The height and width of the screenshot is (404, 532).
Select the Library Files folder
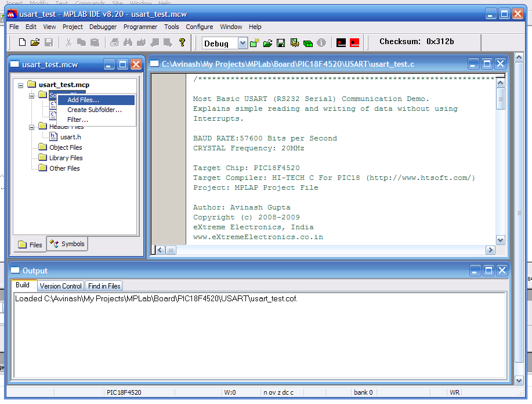click(x=66, y=158)
